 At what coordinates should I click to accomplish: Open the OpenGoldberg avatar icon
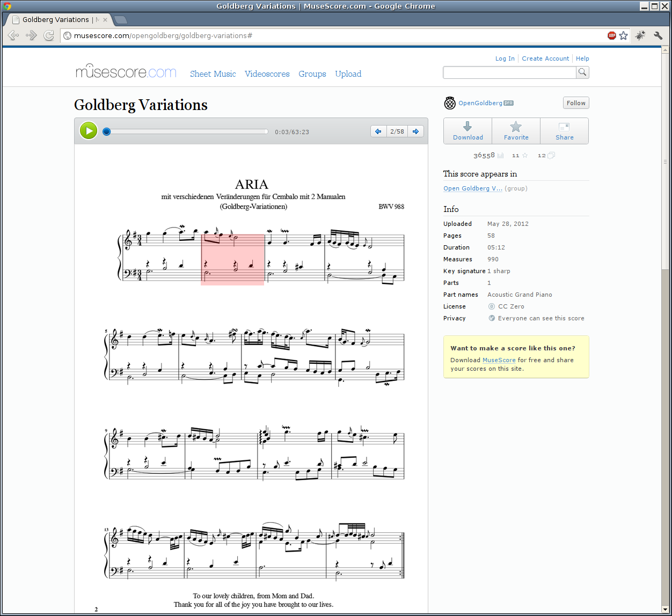coord(450,103)
